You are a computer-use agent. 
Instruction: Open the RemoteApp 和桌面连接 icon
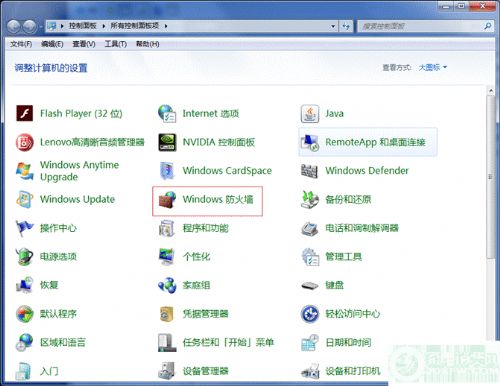coord(310,142)
